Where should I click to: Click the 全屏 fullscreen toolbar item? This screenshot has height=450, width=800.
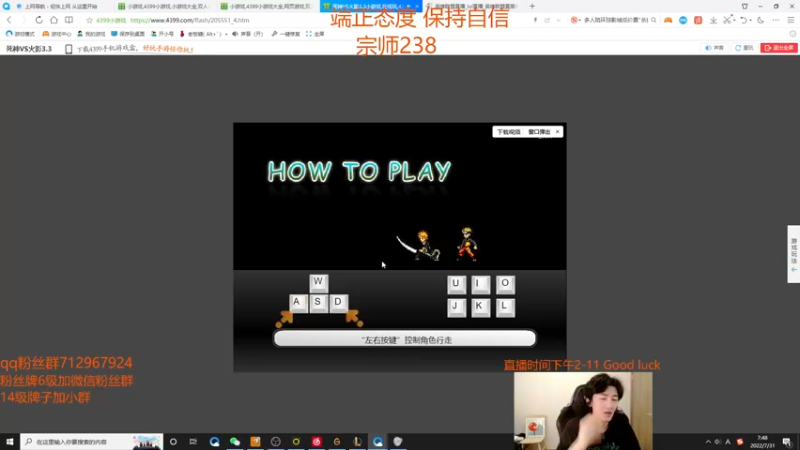315,34
